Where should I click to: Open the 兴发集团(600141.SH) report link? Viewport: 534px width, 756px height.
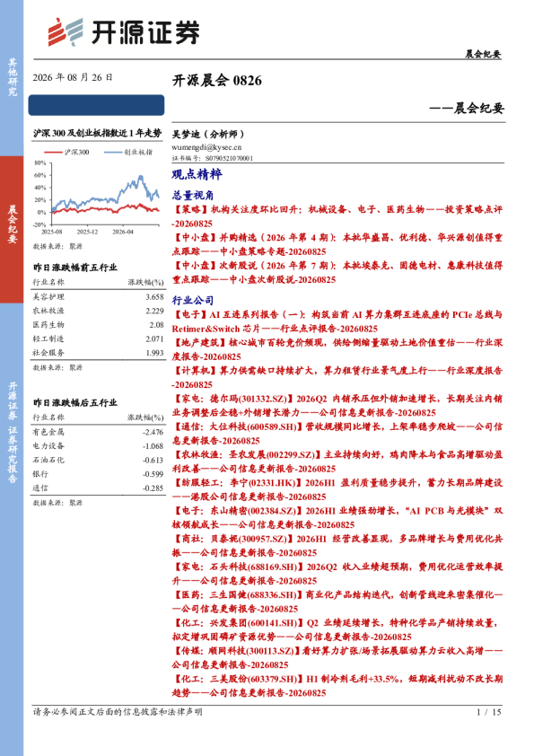pyautogui.click(x=337, y=629)
